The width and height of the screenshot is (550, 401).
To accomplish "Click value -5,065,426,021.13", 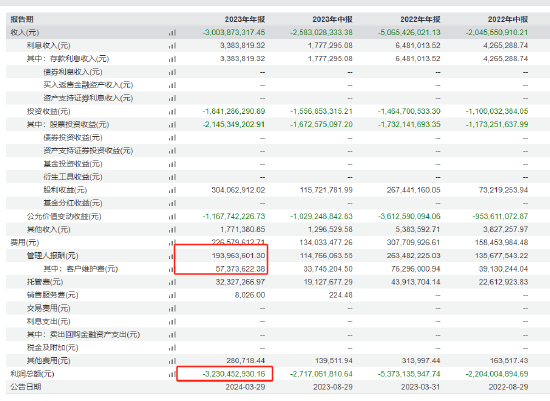I will pyautogui.click(x=409, y=33).
